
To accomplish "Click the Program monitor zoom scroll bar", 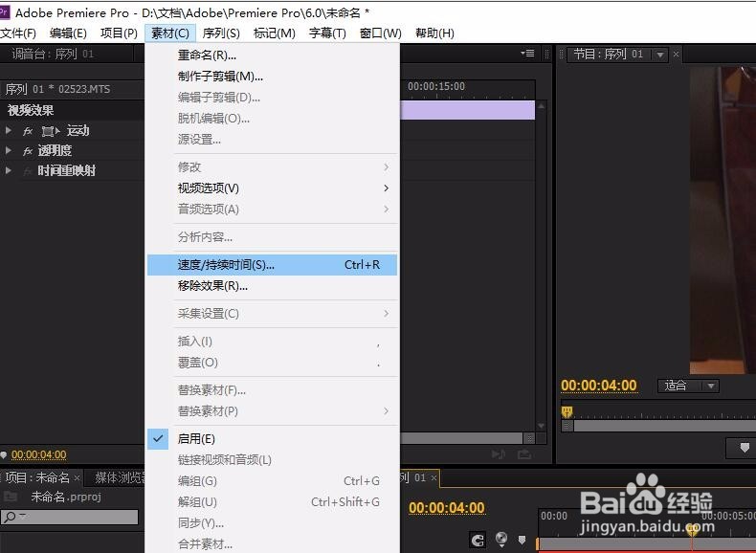I will pyautogui.click(x=659, y=426).
